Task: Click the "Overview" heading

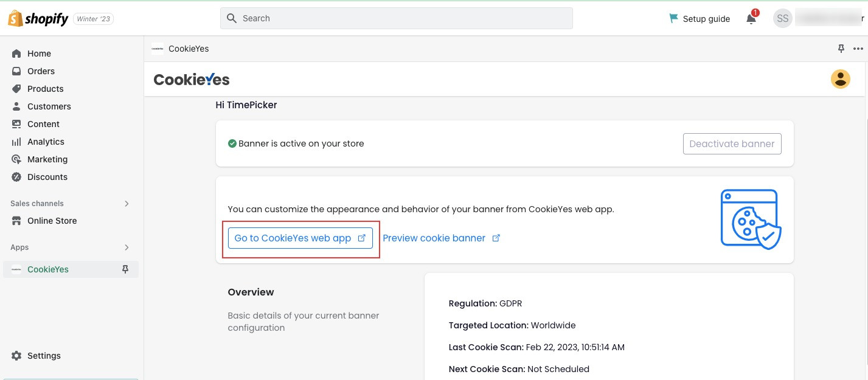Action: tap(251, 292)
